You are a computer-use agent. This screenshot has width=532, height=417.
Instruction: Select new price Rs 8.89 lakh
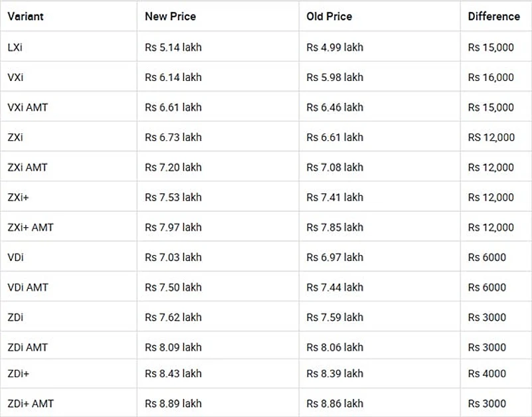(173, 404)
